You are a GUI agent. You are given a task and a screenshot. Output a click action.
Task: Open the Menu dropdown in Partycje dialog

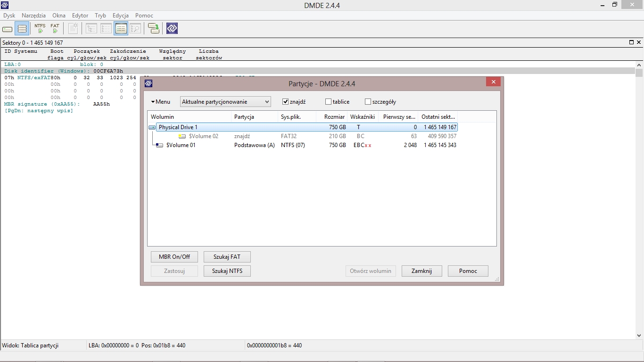click(161, 102)
